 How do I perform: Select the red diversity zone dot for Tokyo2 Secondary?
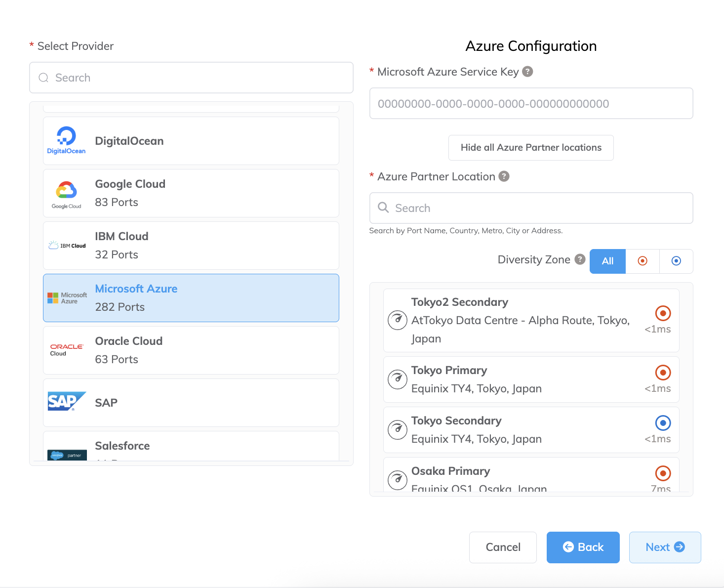pos(663,313)
